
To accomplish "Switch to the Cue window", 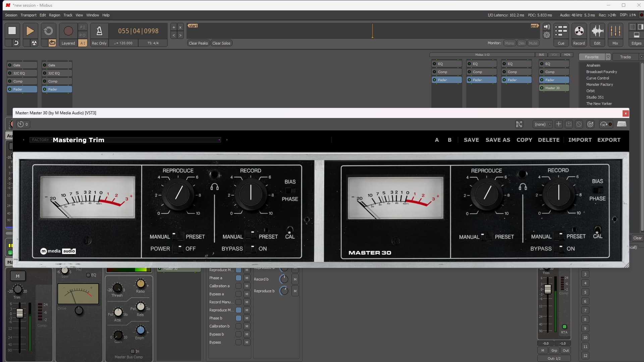I will tap(561, 35).
